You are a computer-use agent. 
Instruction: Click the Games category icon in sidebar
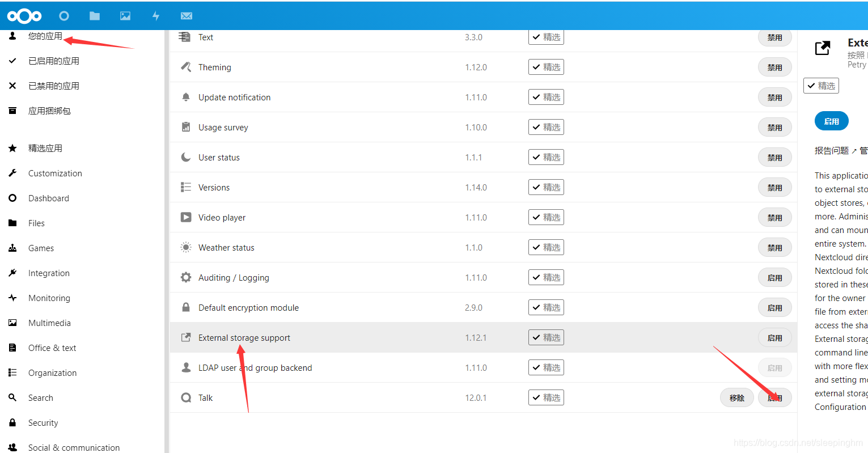(x=12, y=248)
